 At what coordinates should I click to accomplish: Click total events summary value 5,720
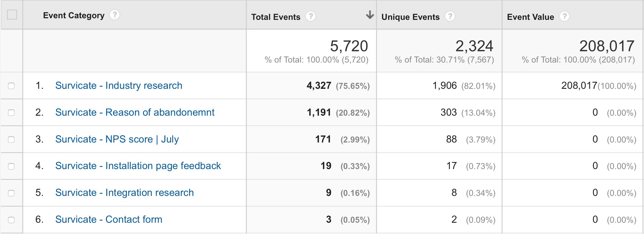point(349,46)
